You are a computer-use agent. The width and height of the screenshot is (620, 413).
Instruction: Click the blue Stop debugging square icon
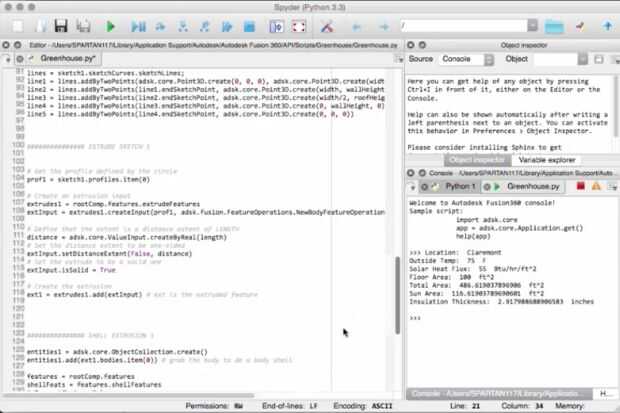pos(250,27)
